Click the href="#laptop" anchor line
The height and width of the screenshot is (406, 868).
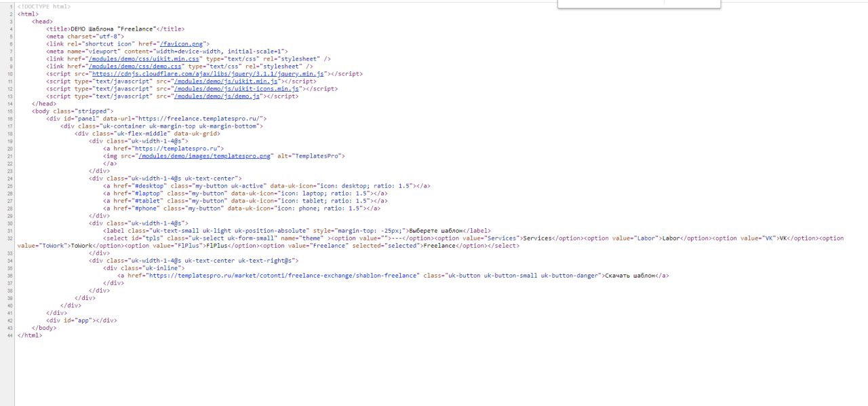point(245,193)
